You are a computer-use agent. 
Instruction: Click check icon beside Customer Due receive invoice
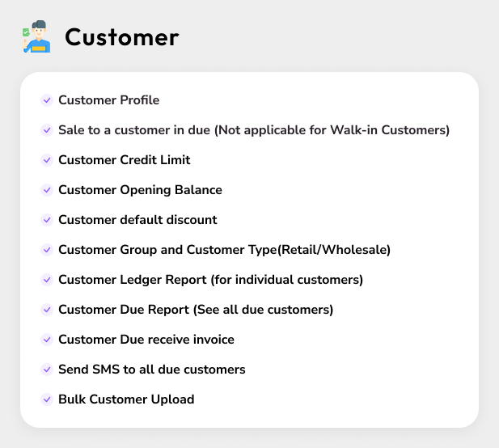tap(47, 340)
